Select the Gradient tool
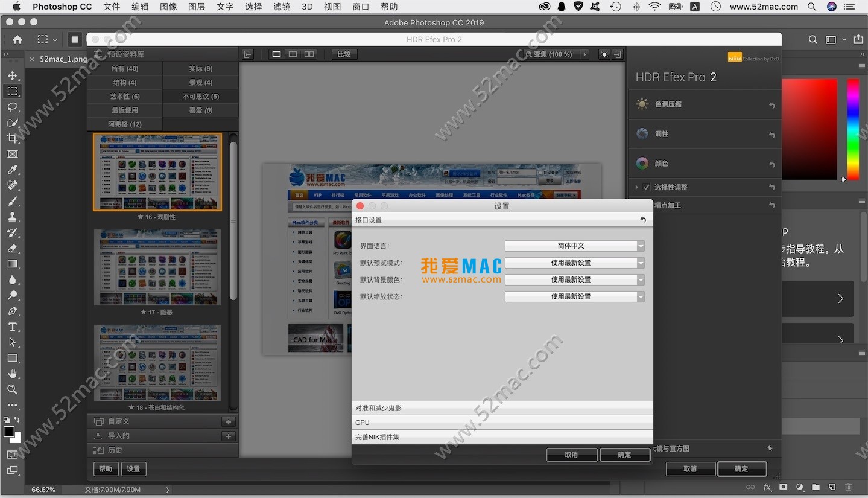The height and width of the screenshot is (498, 868). 12,264
